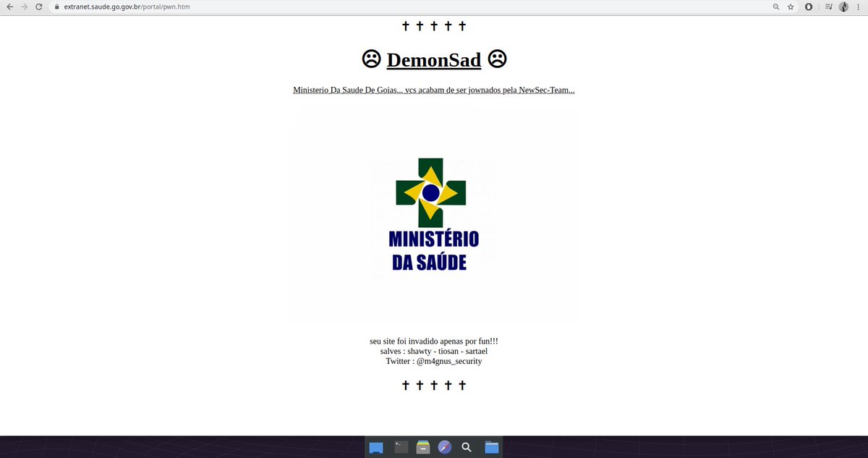Launch the terminal from the dock

point(401,447)
